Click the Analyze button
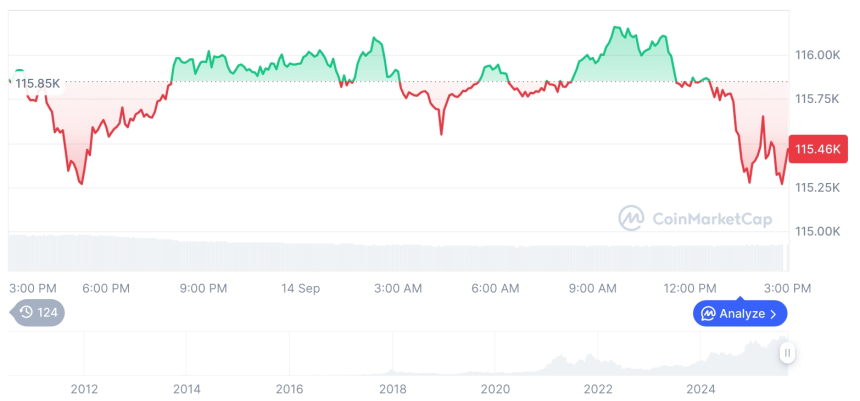 coord(740,313)
